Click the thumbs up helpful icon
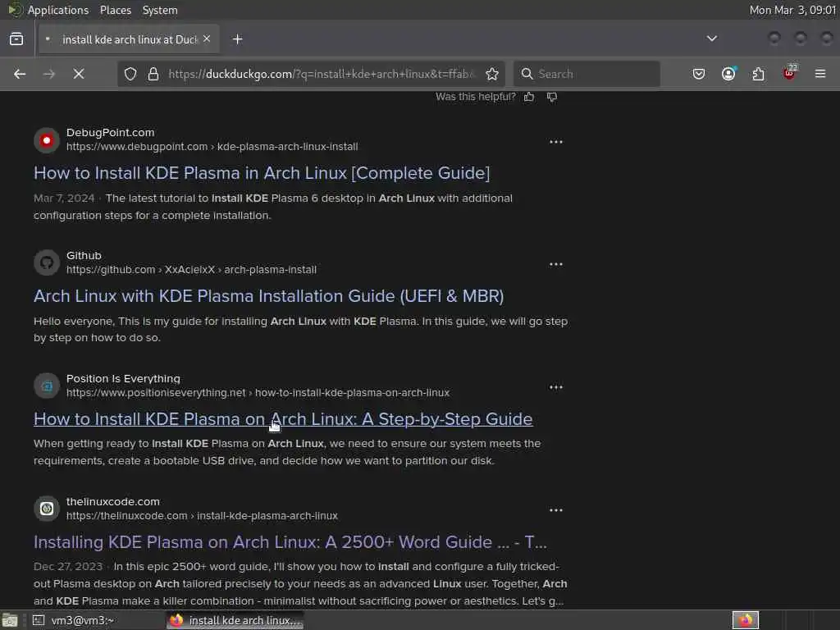The width and height of the screenshot is (840, 630). [529, 97]
